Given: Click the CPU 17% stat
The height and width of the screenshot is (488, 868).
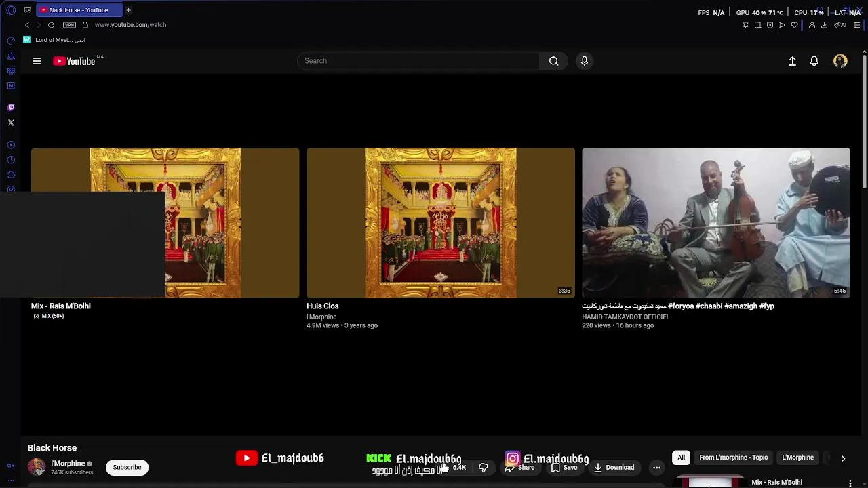Looking at the screenshot, I should click(809, 12).
